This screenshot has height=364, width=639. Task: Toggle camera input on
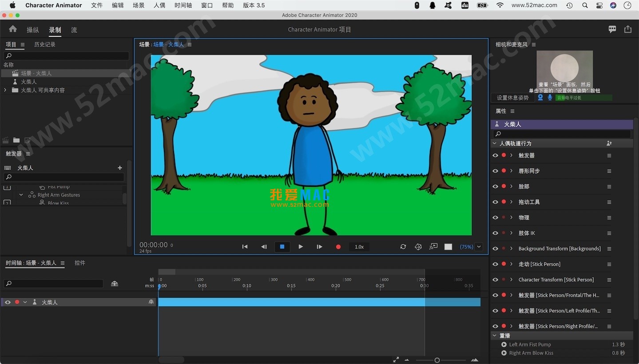[x=540, y=97]
